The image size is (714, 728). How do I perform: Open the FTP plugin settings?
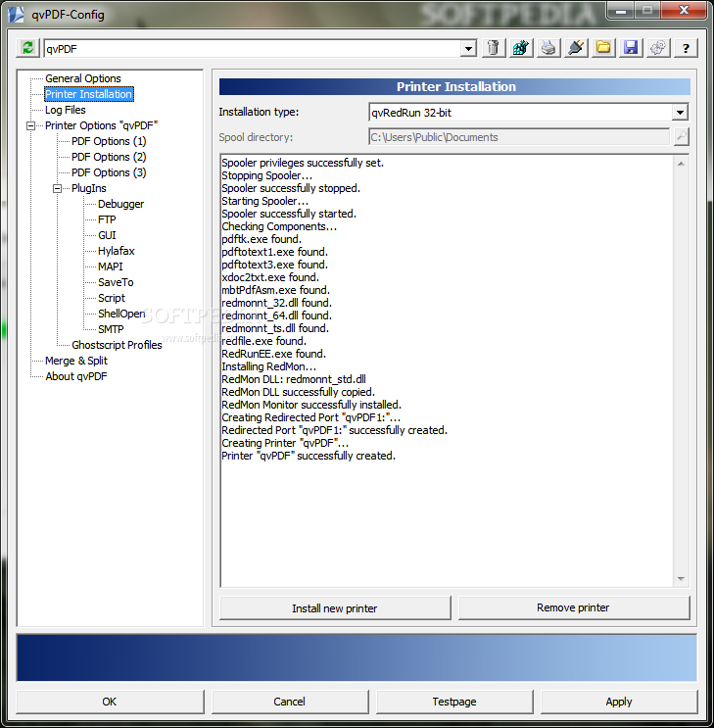pyautogui.click(x=107, y=219)
